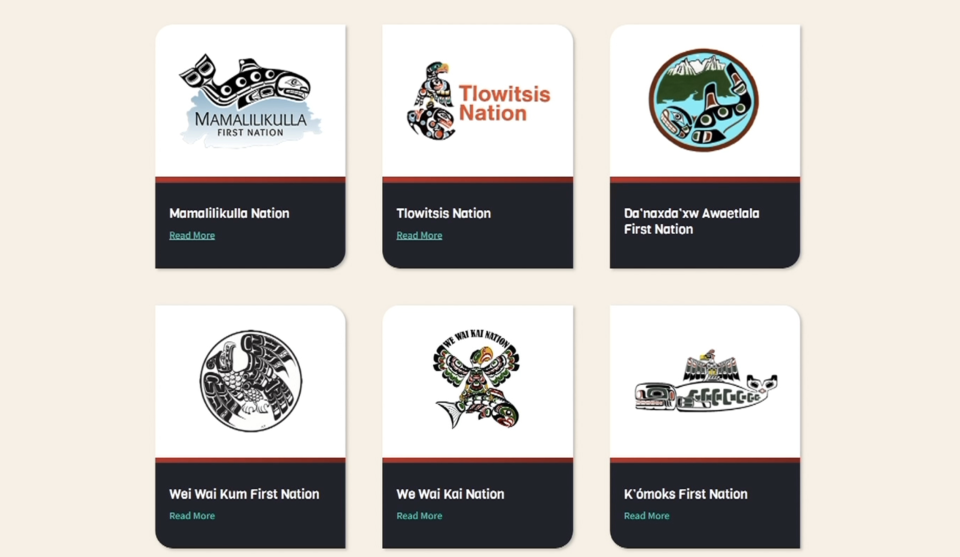Open the Da'naxda'xw Awaetlala First Nation title

[691, 221]
